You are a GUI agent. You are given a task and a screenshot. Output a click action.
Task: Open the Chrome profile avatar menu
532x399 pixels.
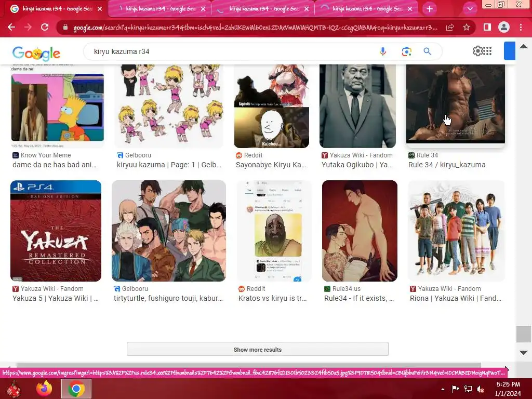(504, 27)
